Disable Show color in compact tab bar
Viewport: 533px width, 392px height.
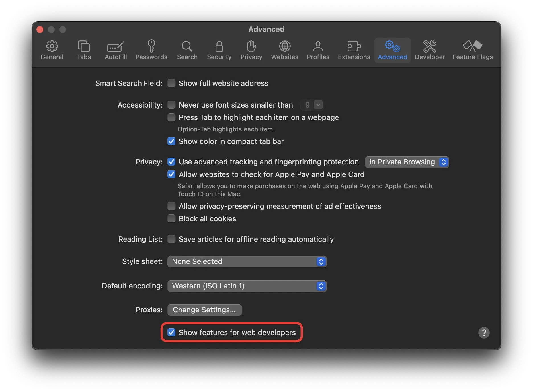(171, 141)
